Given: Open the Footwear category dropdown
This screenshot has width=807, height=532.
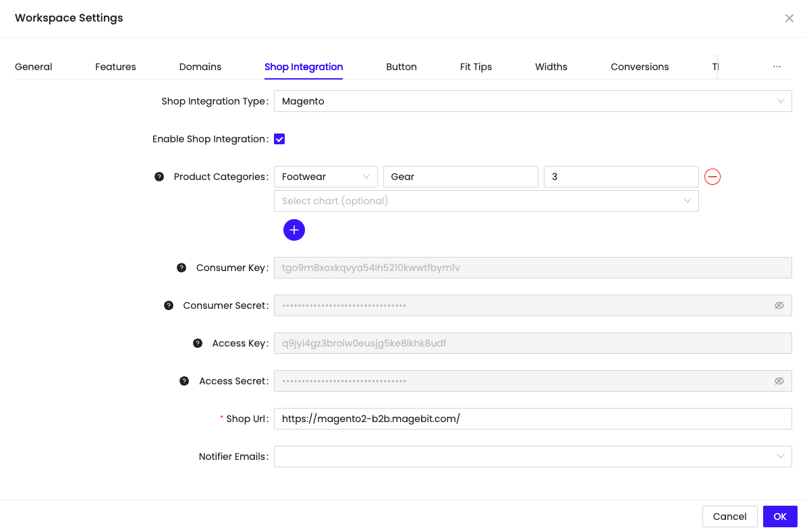Looking at the screenshot, I should (x=325, y=176).
